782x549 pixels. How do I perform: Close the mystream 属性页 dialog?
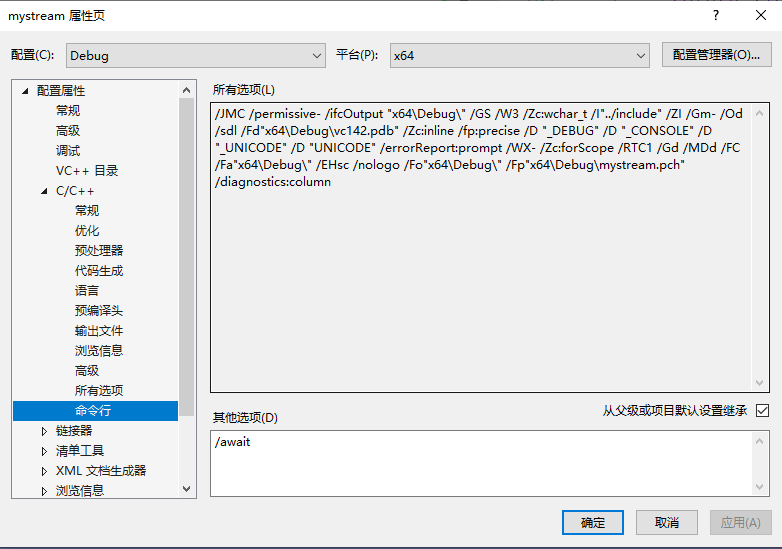761,15
